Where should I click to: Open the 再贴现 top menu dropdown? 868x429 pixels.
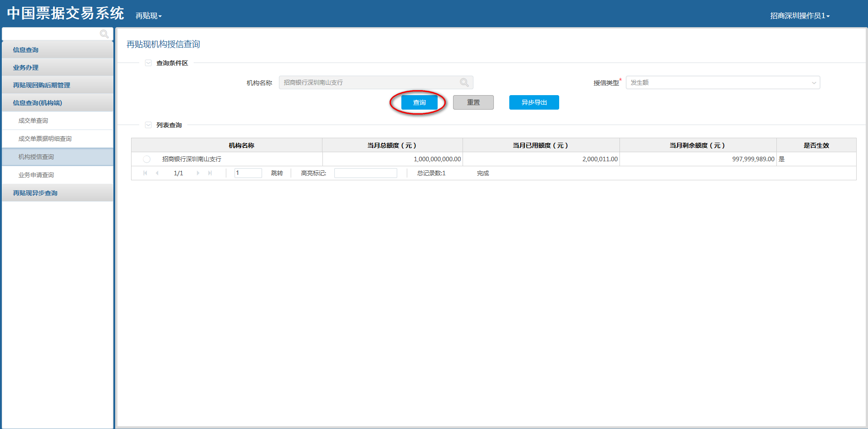[149, 16]
